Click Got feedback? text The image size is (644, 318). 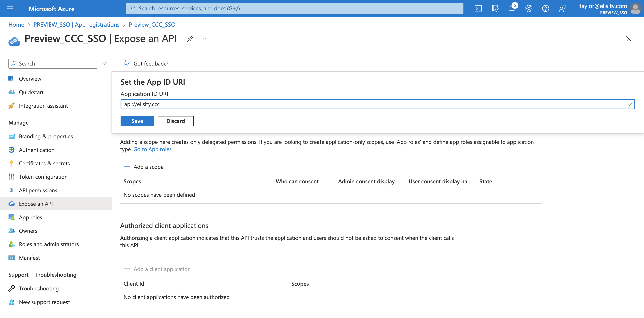pos(151,64)
